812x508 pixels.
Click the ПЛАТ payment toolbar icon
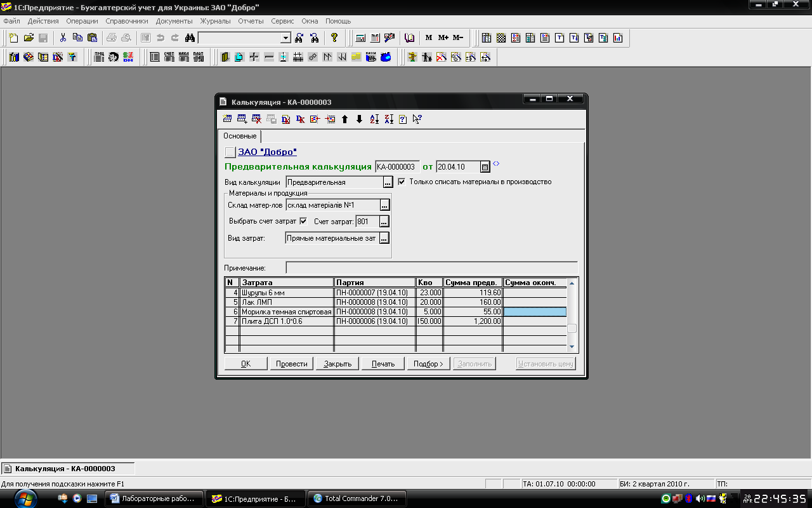point(199,57)
